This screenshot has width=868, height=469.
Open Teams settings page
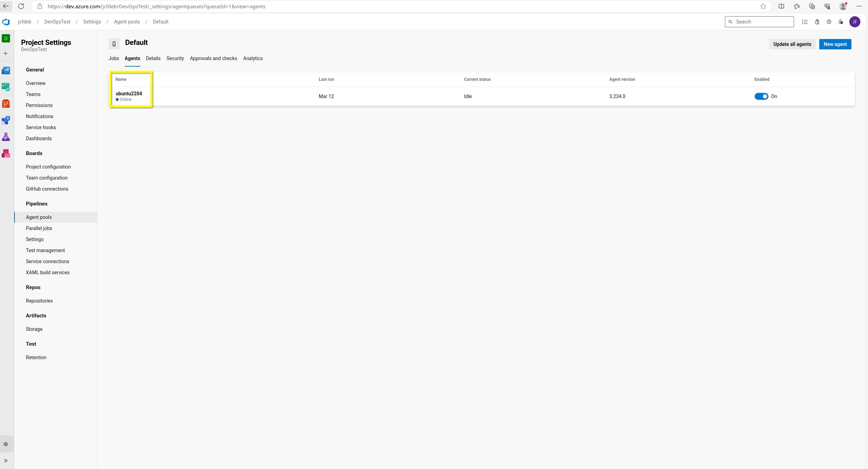point(33,94)
